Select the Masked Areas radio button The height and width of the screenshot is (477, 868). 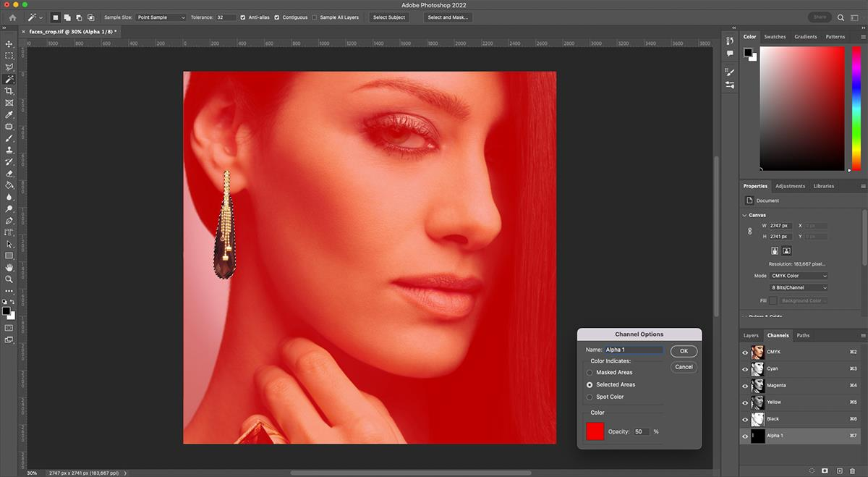(x=590, y=373)
